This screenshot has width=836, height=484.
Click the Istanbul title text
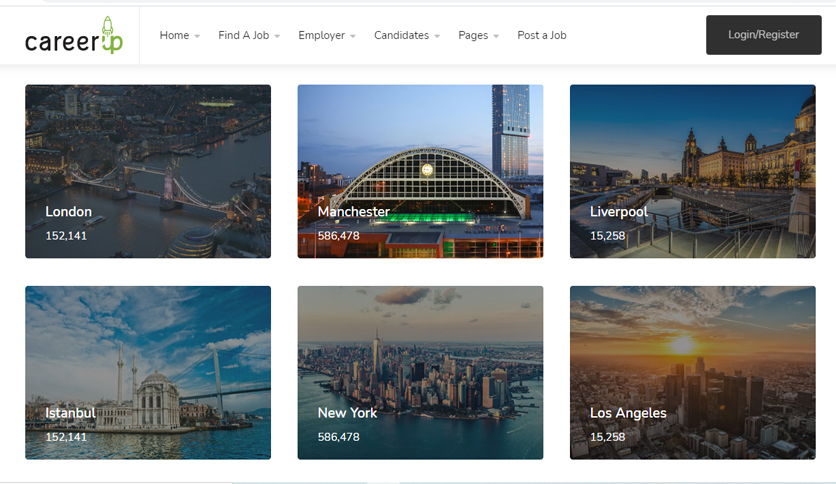70,413
